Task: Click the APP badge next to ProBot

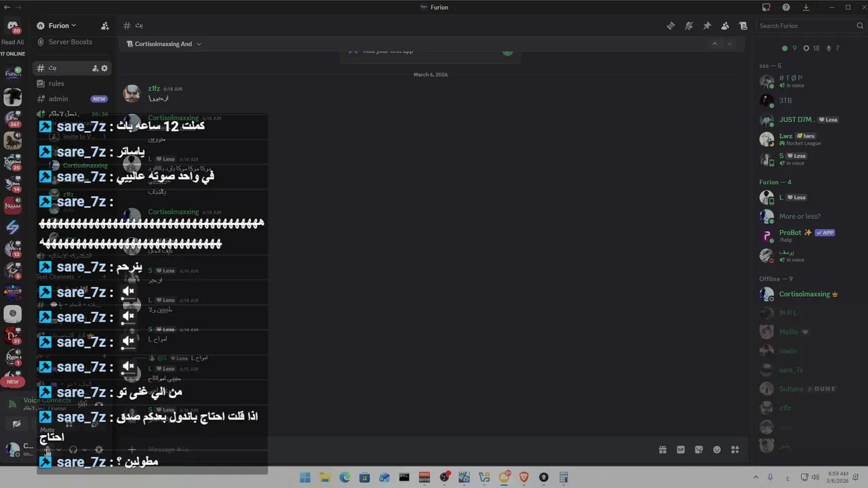Action: tap(825, 232)
